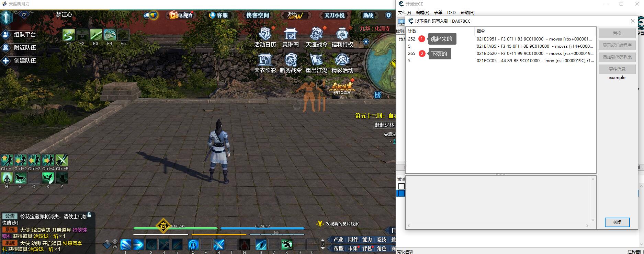Open the 电视台 TV station button

tap(181, 15)
